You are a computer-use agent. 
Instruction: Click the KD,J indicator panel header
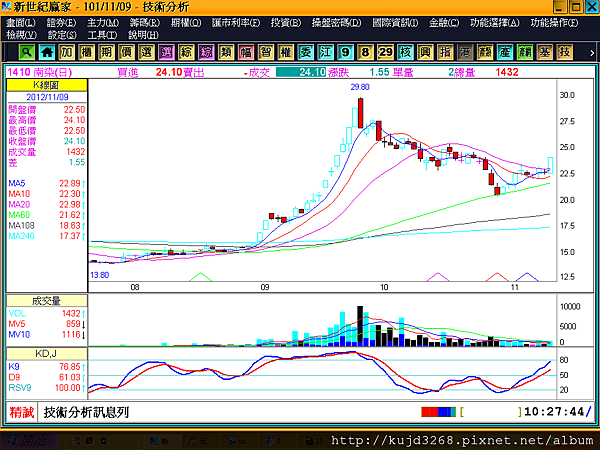(x=47, y=354)
